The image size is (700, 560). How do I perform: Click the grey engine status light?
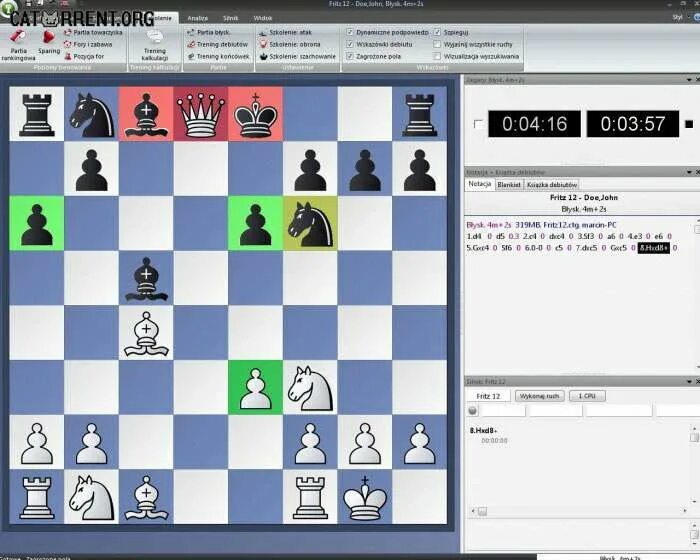tap(472, 410)
